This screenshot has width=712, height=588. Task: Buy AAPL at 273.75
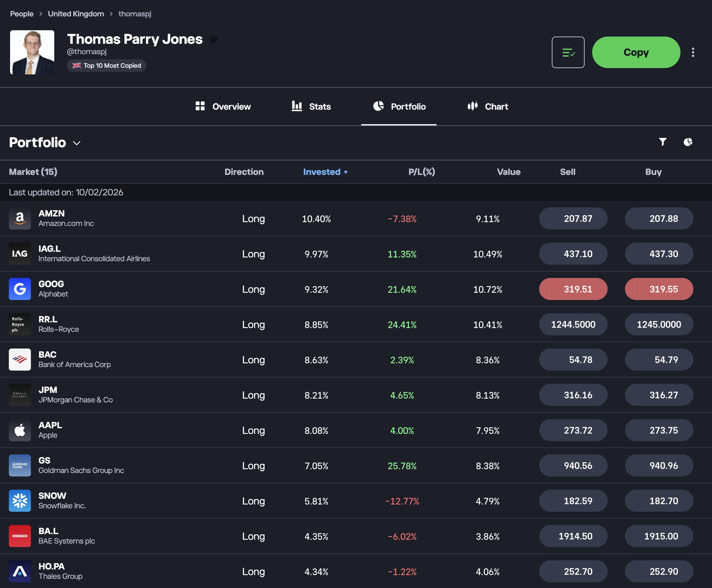click(x=659, y=430)
